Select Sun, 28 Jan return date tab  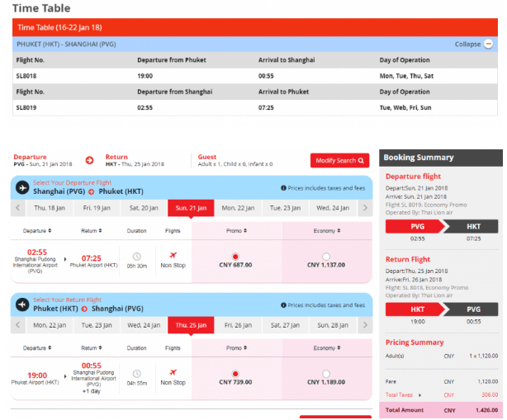(333, 325)
